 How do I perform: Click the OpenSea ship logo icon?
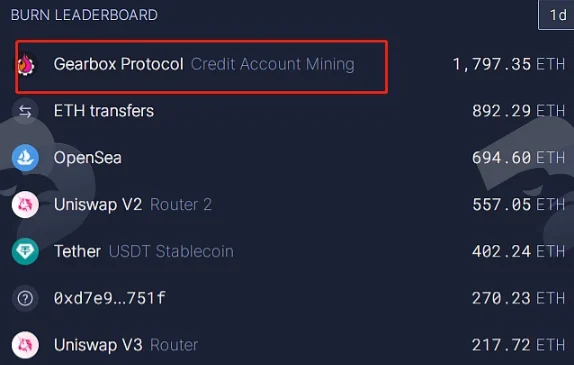coord(25,158)
